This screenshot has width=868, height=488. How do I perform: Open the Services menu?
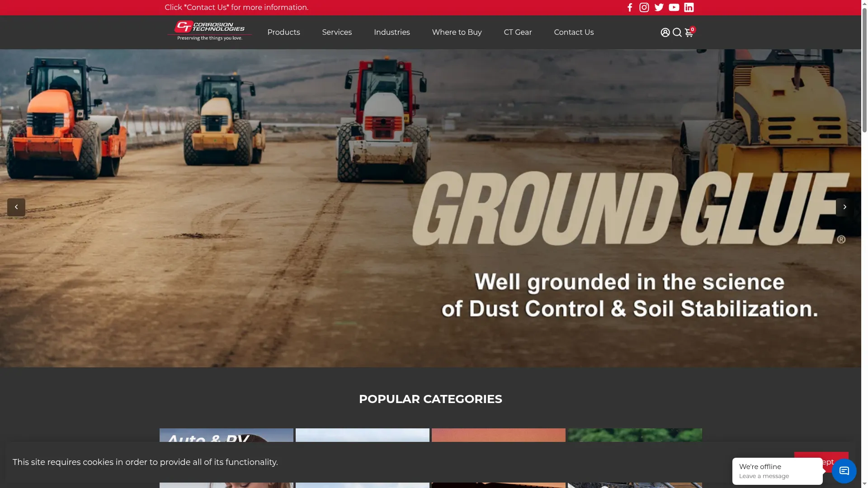pos(337,33)
